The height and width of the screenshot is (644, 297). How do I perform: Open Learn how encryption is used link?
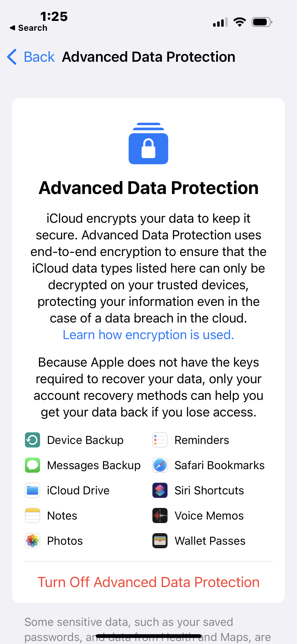(x=148, y=335)
